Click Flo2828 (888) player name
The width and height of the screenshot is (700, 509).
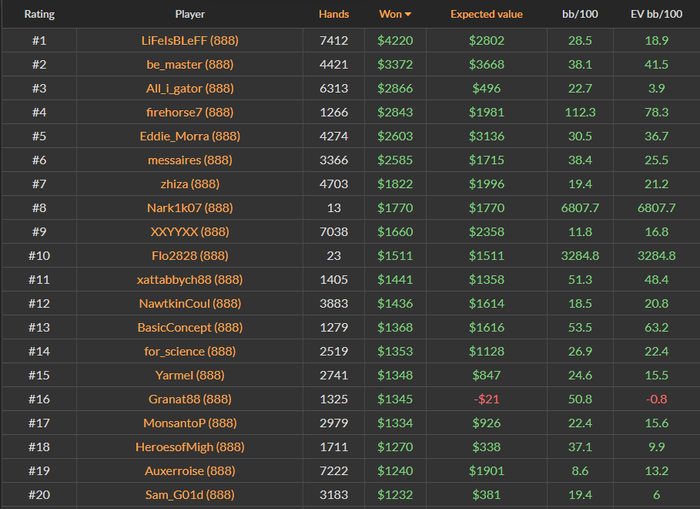click(189, 256)
